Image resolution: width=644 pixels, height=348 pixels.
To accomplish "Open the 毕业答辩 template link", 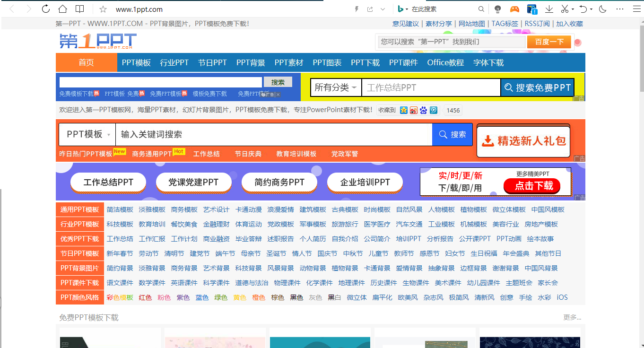I will (248, 239).
